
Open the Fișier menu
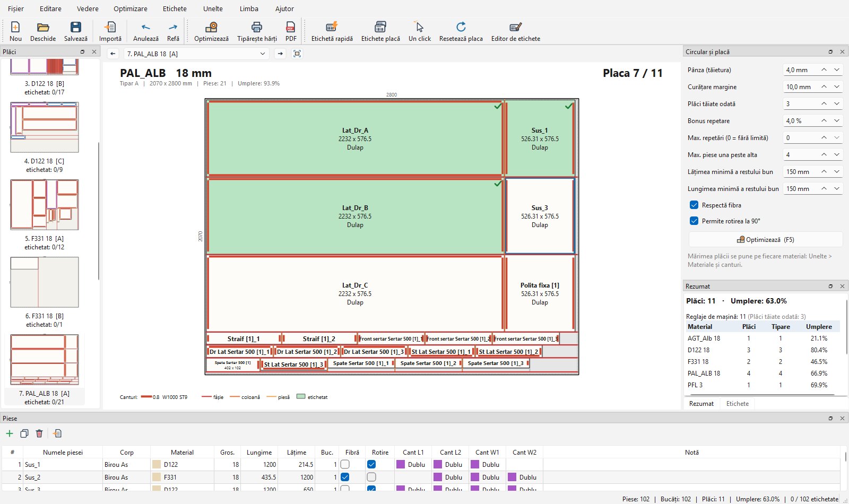click(x=16, y=8)
